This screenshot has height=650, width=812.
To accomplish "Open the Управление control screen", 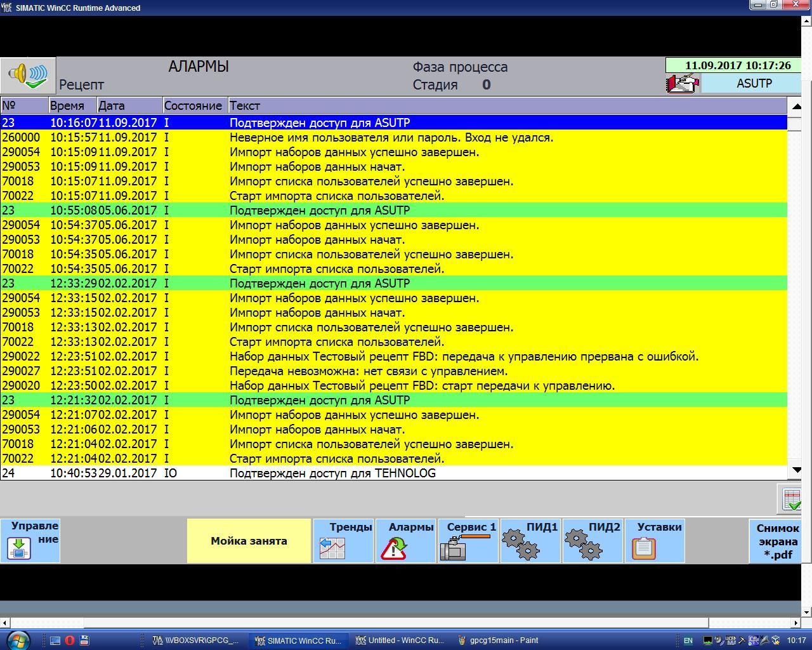I will coord(30,540).
